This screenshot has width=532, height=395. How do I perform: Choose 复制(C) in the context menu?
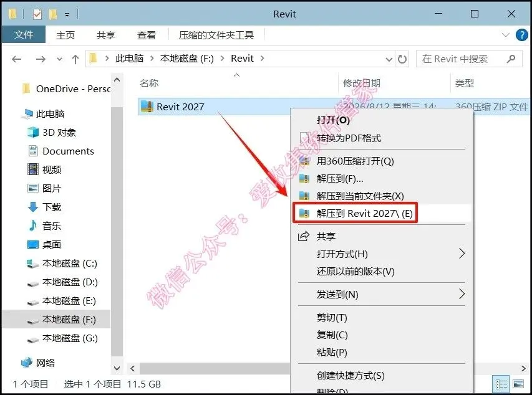pyautogui.click(x=382, y=335)
